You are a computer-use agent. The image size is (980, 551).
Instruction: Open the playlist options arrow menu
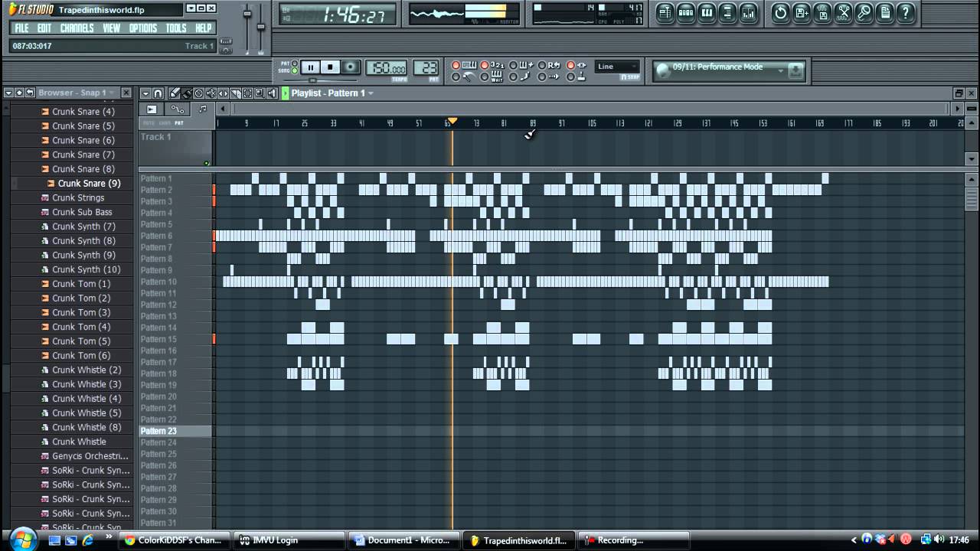(145, 93)
